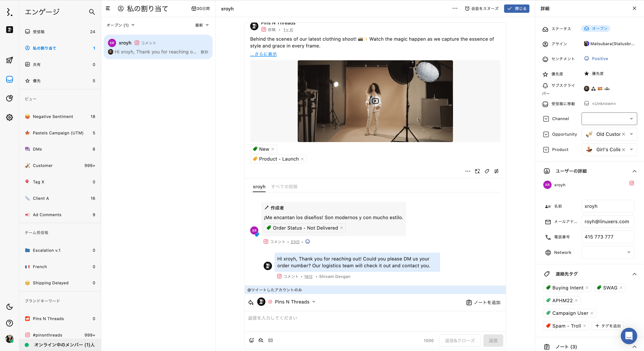644x351 pixels.
Task: Click the AI assist icon in reply toolbar
Action: point(270,340)
